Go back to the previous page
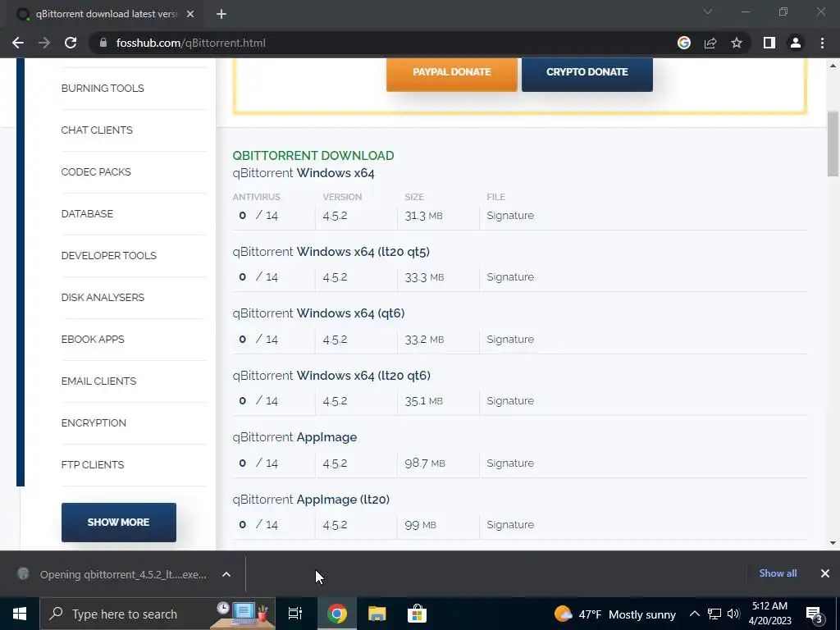This screenshot has height=630, width=840. pos(18,43)
